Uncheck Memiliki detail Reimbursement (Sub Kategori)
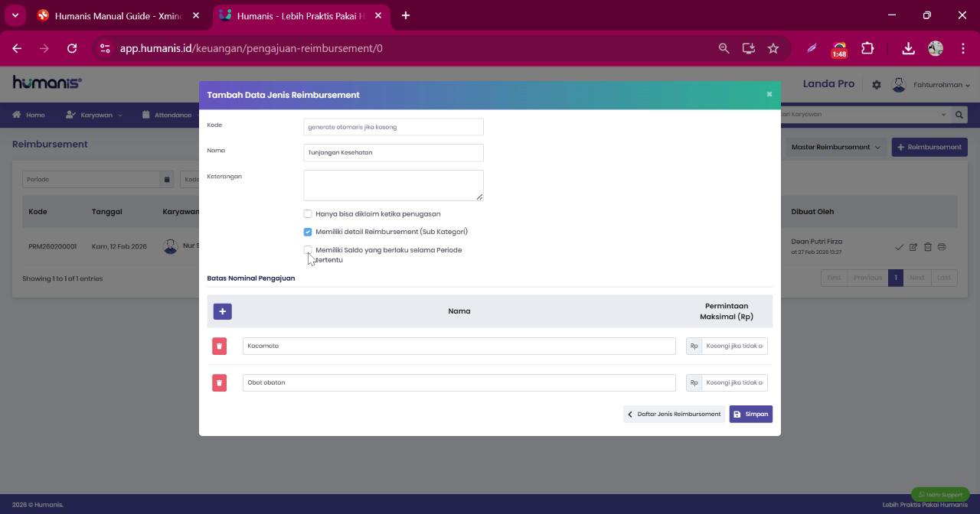 pyautogui.click(x=308, y=232)
